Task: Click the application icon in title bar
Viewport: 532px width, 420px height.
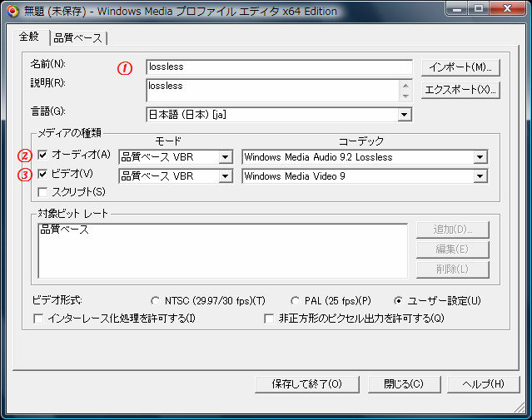Action: click(x=12, y=11)
